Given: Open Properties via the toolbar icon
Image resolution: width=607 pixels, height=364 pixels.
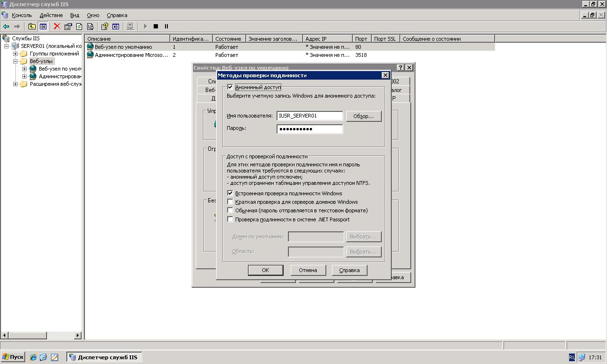Looking at the screenshot, I should tap(68, 27).
